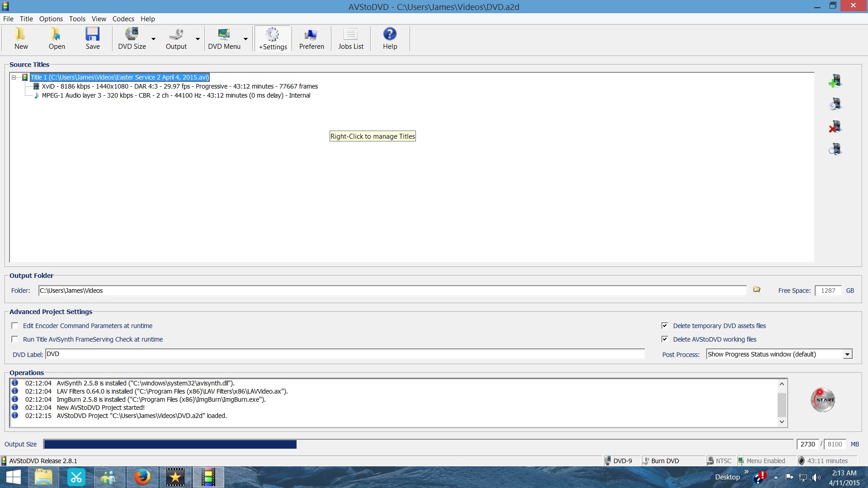Open the DVD Menu dropdown arrow
868x488 pixels.
coord(245,39)
